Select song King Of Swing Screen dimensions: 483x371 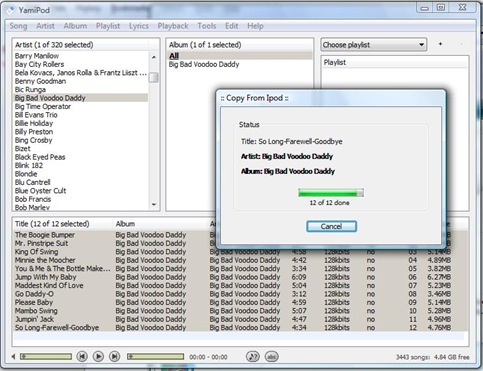(x=240, y=252)
